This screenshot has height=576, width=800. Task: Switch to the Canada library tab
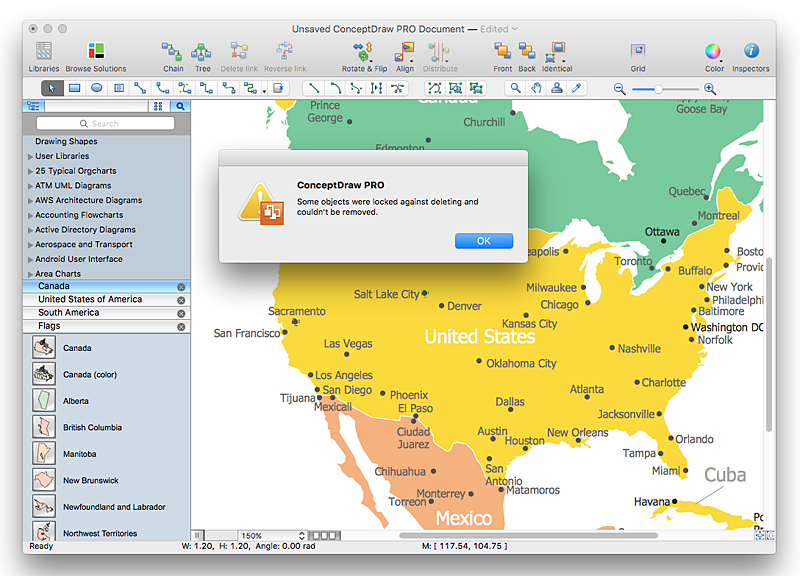coord(106,286)
